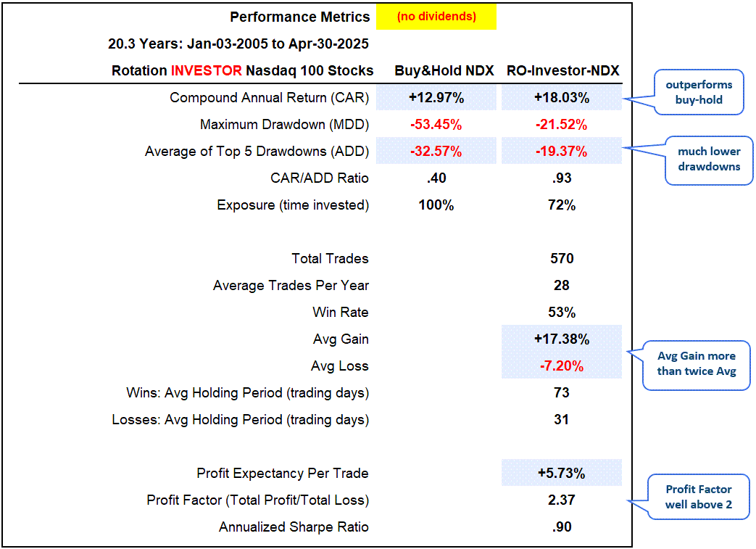The image size is (756, 549).
Task: Click the +17.38% average gain value
Action: click(562, 339)
